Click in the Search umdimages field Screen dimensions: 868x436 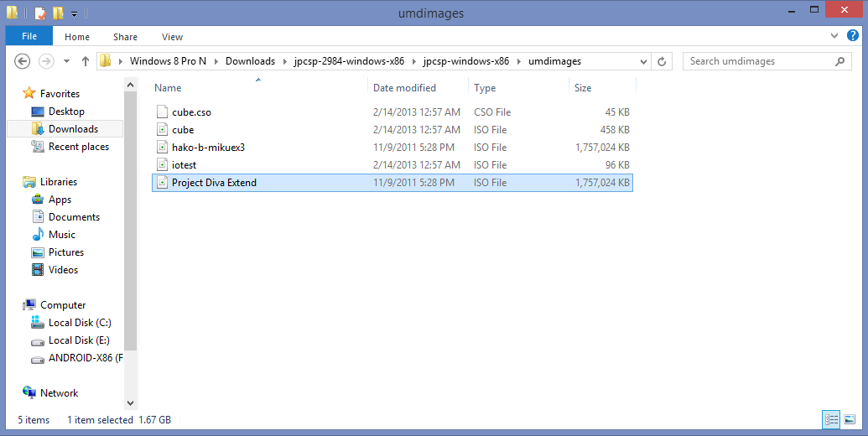(x=767, y=61)
